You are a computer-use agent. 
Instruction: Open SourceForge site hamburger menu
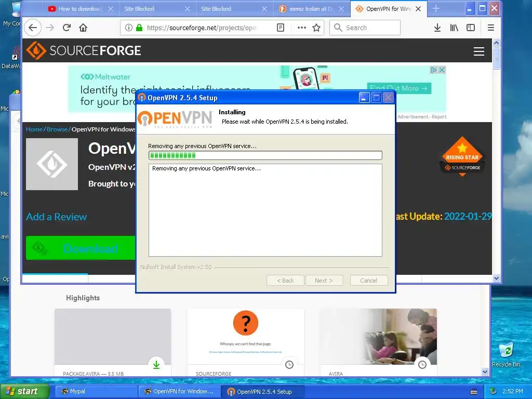478,51
